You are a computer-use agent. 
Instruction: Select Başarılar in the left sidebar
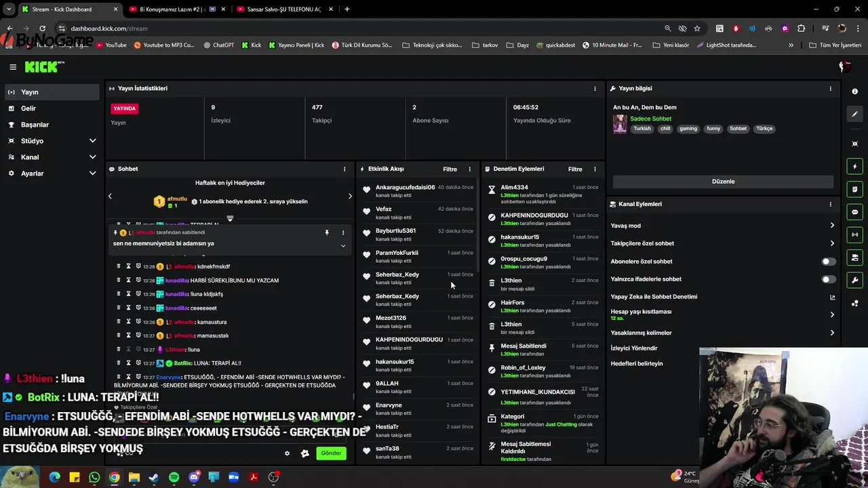[52, 125]
